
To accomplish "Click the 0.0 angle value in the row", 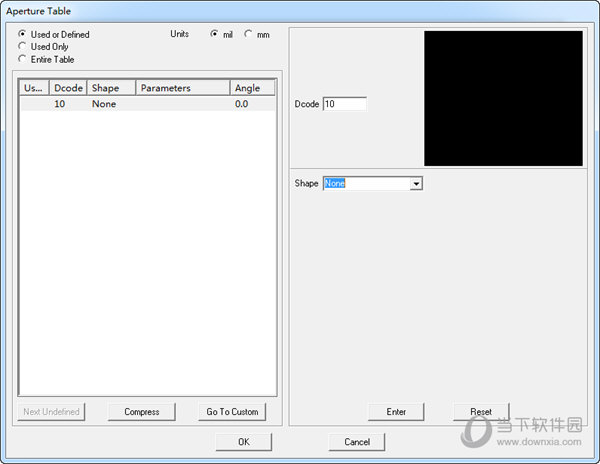I will [241, 104].
